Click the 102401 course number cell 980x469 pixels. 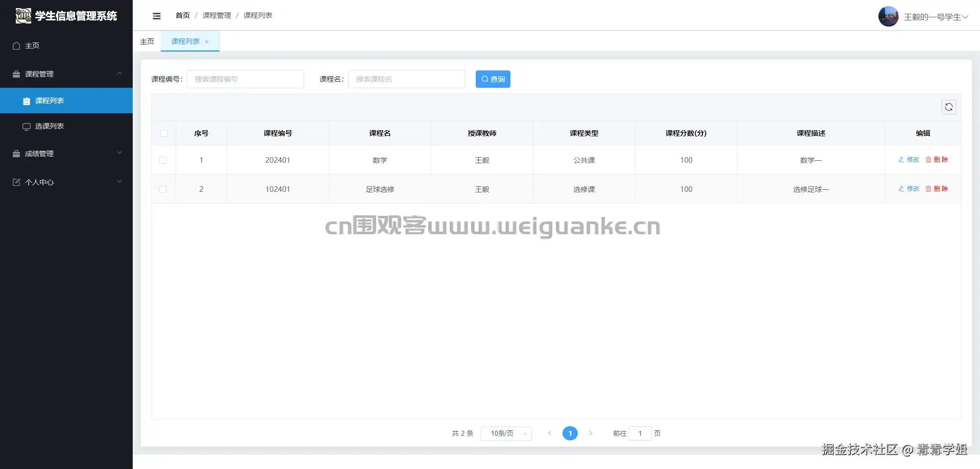click(278, 189)
